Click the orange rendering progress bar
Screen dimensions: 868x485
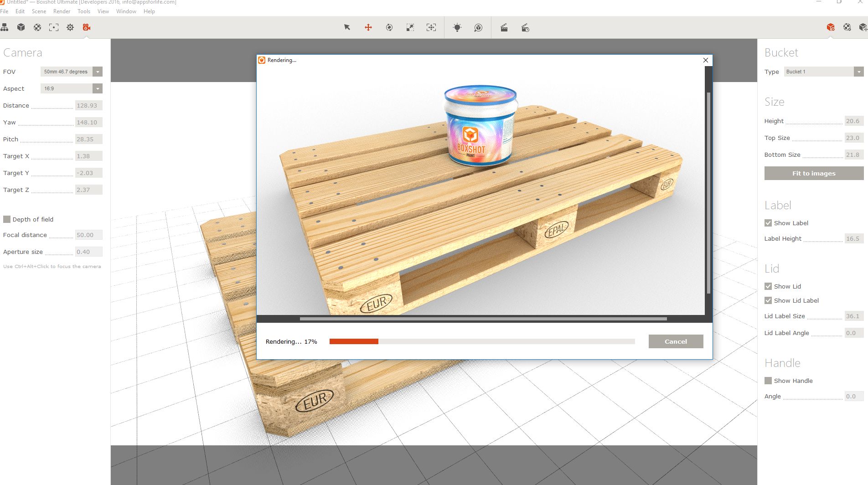pos(354,341)
